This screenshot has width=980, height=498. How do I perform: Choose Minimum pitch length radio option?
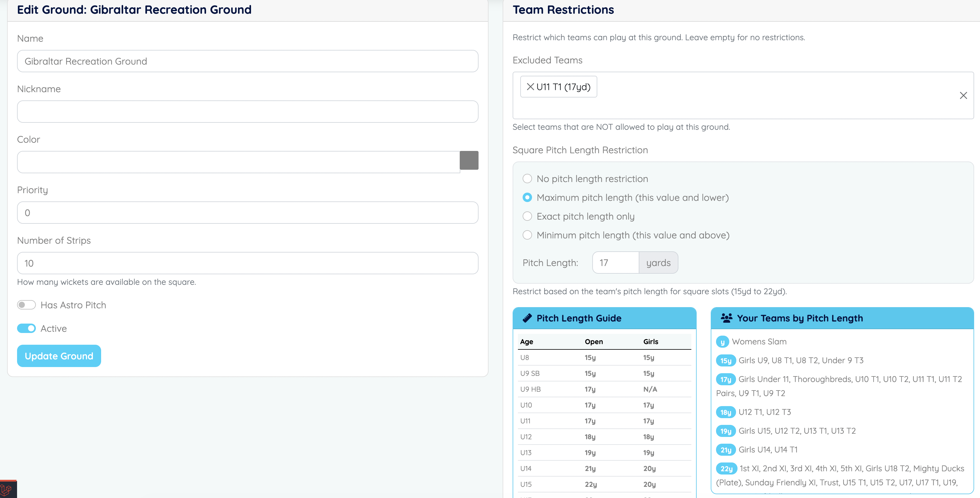tap(527, 235)
